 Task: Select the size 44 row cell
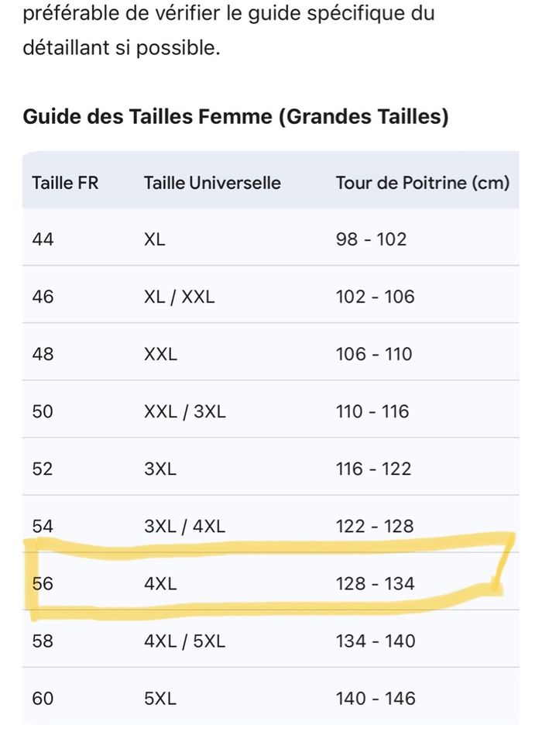[43, 239]
